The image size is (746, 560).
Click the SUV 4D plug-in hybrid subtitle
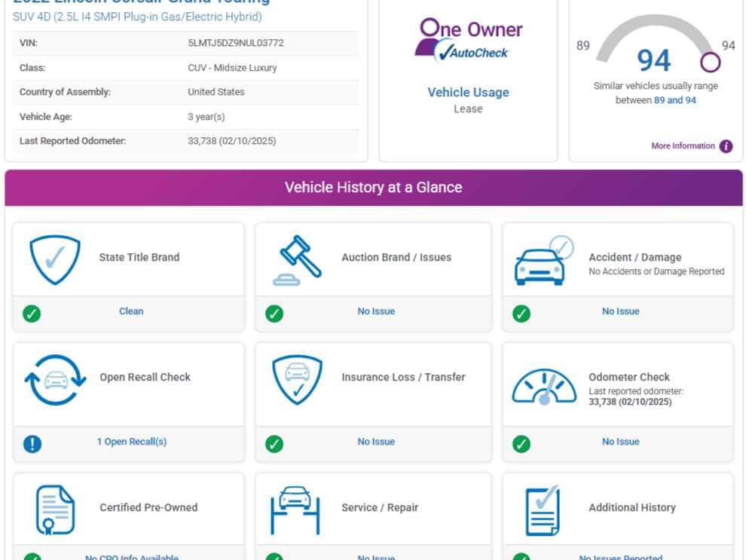[137, 17]
